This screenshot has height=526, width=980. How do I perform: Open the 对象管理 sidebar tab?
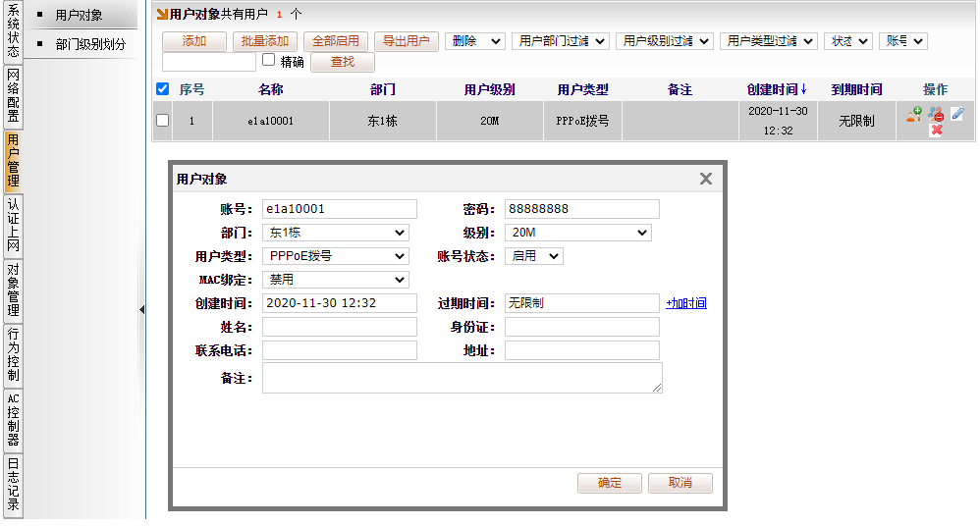pos(13,290)
